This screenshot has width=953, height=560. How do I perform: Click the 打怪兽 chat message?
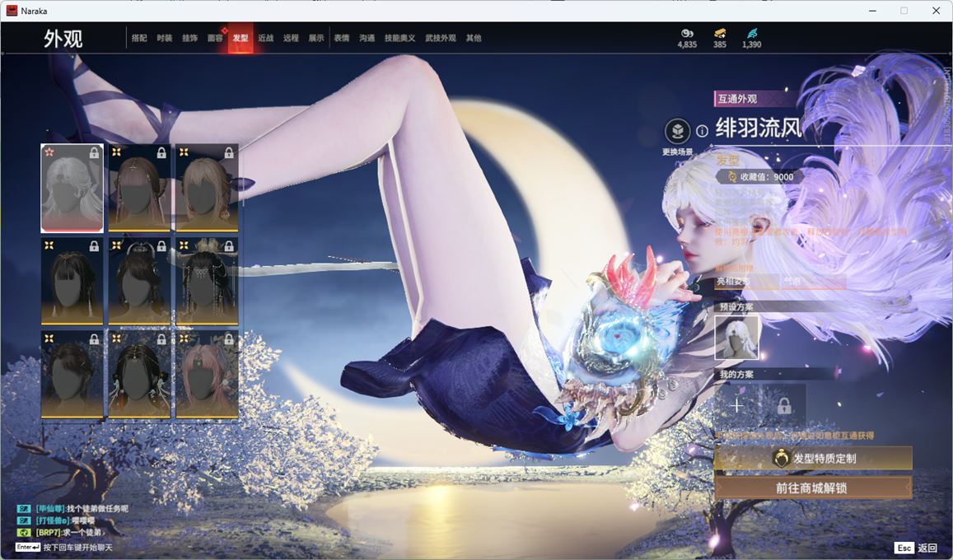65,520
